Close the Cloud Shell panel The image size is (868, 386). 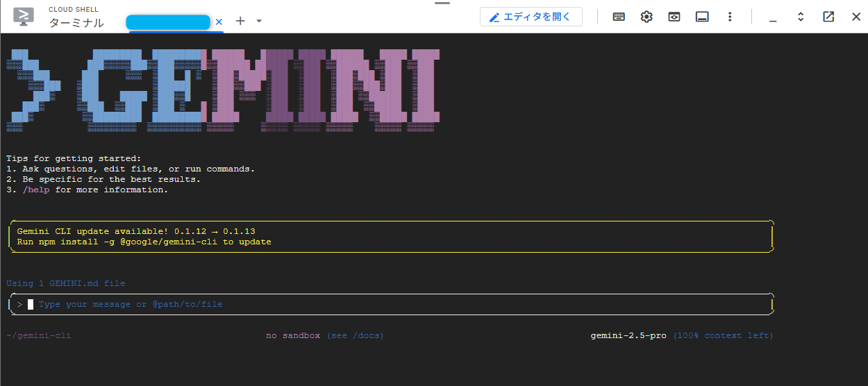click(x=856, y=17)
